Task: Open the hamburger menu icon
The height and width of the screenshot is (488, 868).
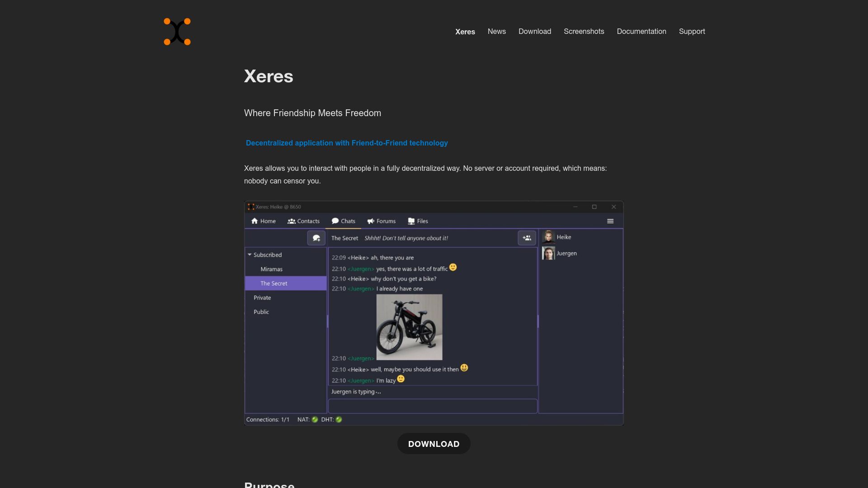Action: click(610, 221)
